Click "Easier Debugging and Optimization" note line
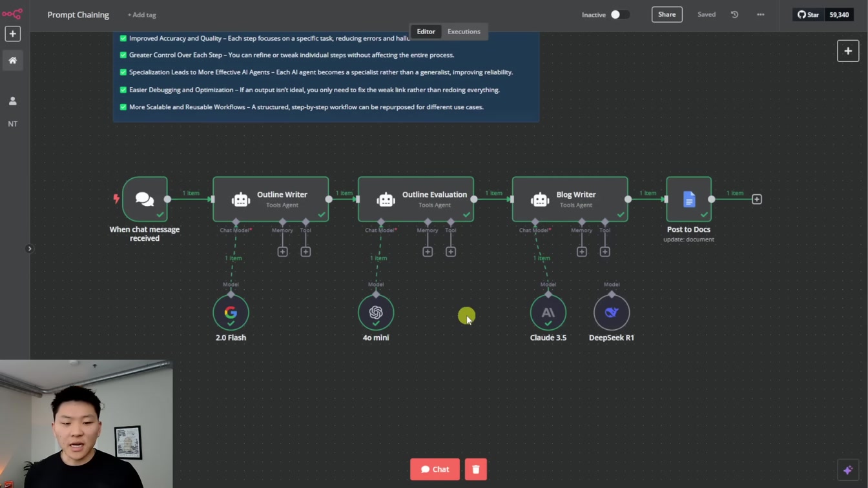868x488 pixels. (315, 90)
